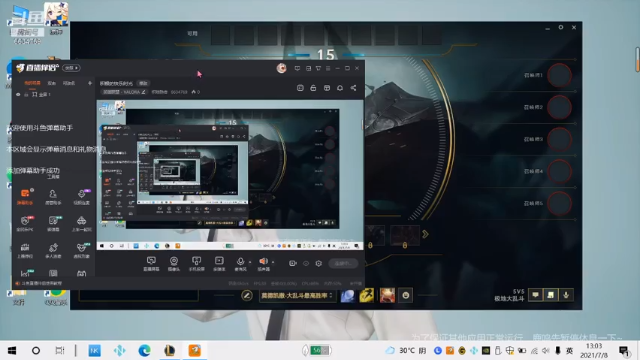Open the virtual avatar tool icon
Screen dimensions: 640x360
tap(82, 250)
